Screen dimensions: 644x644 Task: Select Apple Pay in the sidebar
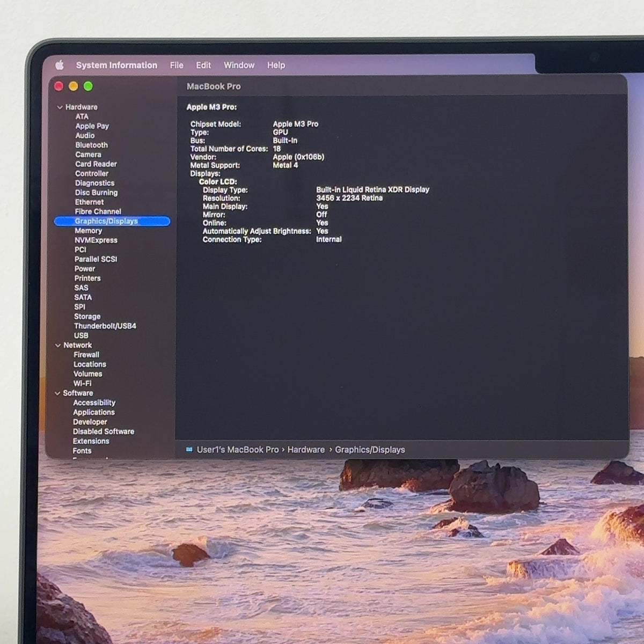click(x=92, y=126)
